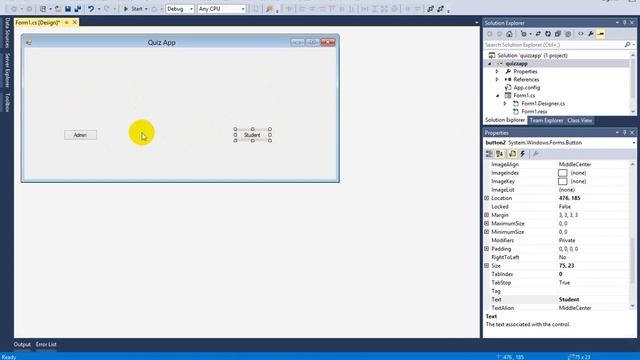Click the Save All toolbar icon
This screenshot has width=640, height=360.
[78, 9]
